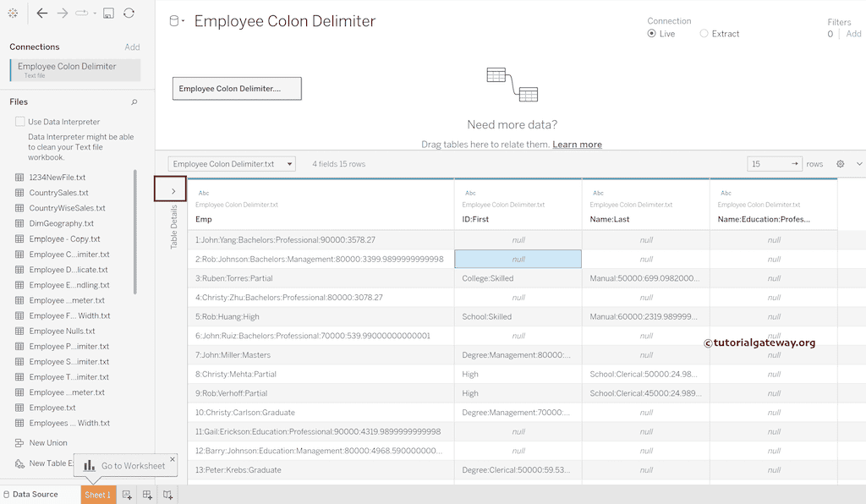Click the Undo back arrow icon
This screenshot has width=866, height=504.
(41, 13)
